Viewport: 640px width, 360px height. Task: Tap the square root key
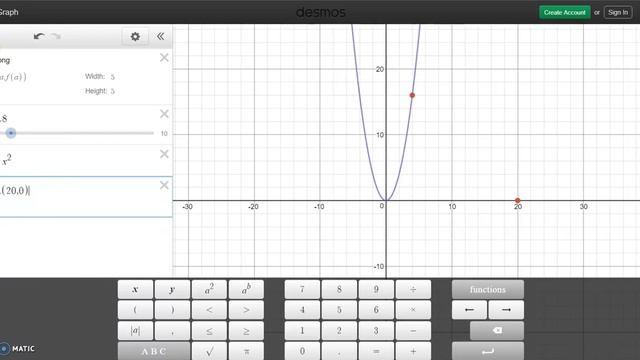(x=209, y=351)
